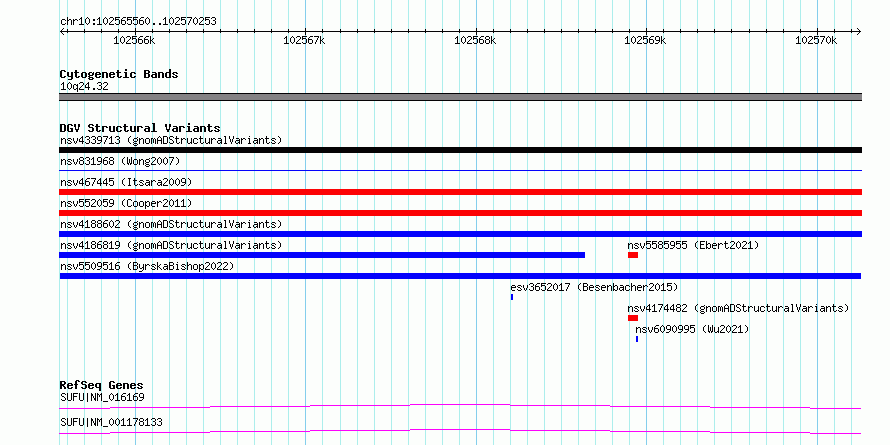Click the SUFU|NM_001178133 gene label
The height and width of the screenshot is (445, 890).
[x=111, y=423]
